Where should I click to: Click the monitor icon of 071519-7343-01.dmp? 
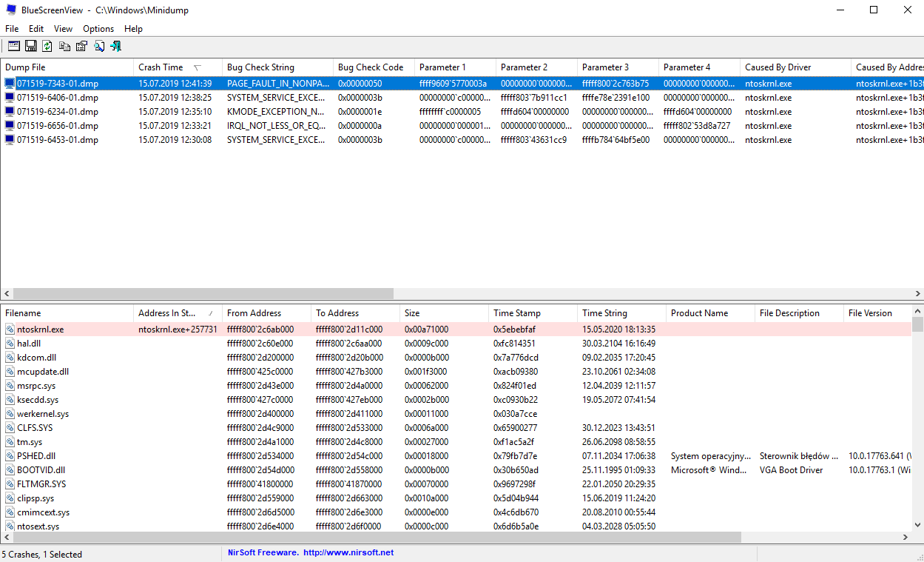pos(10,84)
